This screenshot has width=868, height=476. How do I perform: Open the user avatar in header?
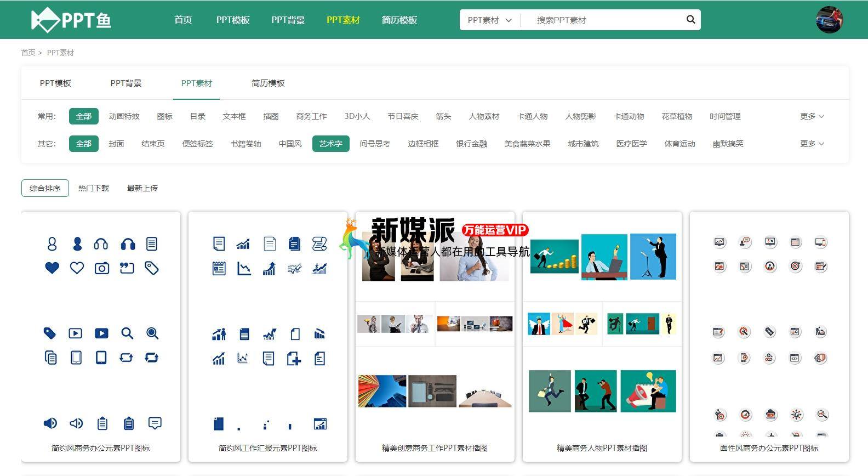(x=829, y=20)
